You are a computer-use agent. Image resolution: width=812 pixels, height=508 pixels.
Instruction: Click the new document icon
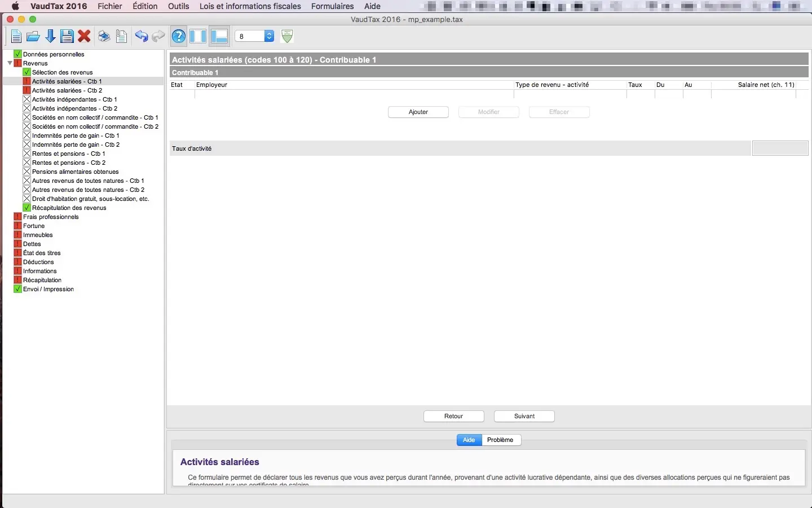(x=16, y=37)
